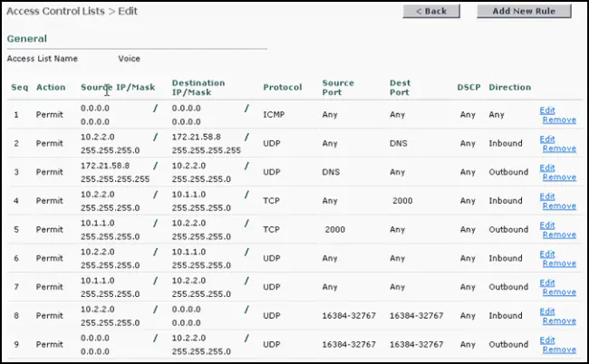Click the Add New Rule button
This screenshot has height=364, width=589.
click(x=524, y=11)
